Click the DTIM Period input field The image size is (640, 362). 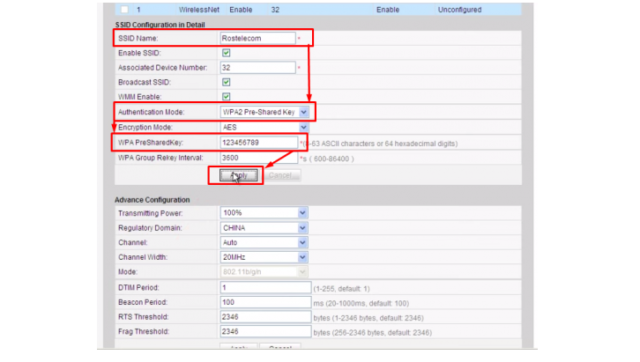(265, 287)
